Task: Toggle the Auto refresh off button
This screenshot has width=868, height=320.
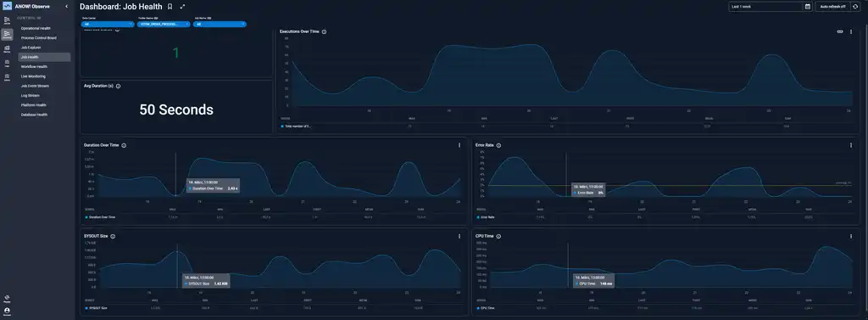Action: click(833, 7)
